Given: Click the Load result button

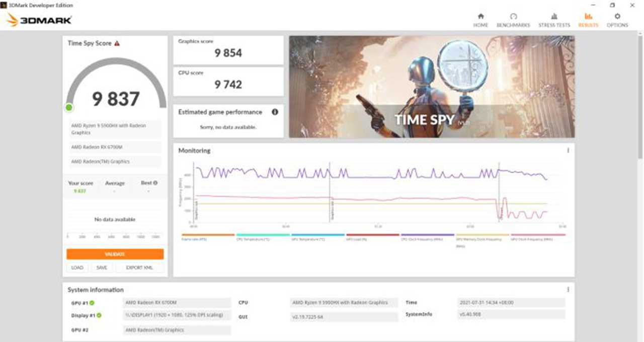Looking at the screenshot, I should coord(77,267).
